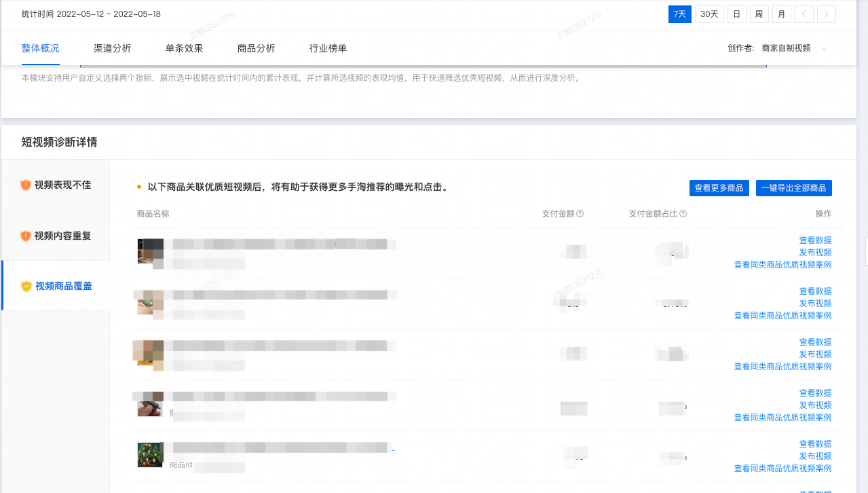This screenshot has height=493, width=868.
Task: Switch statistics period to 日
Action: (736, 14)
